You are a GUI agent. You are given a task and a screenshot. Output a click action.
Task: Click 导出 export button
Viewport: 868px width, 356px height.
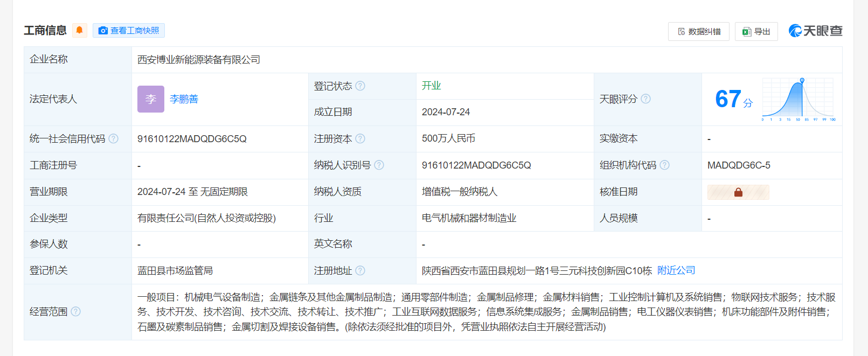[x=756, y=32]
